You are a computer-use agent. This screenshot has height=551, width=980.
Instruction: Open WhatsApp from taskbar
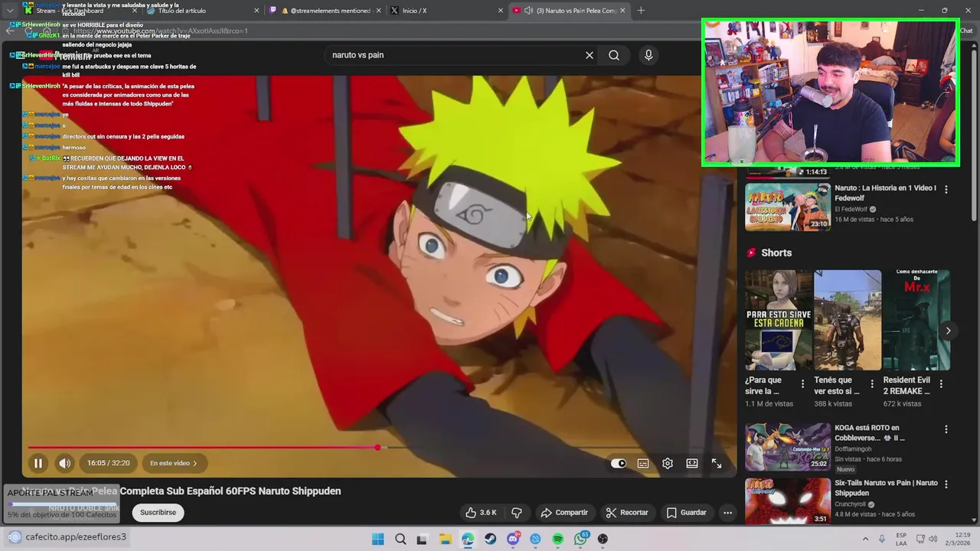point(581,539)
